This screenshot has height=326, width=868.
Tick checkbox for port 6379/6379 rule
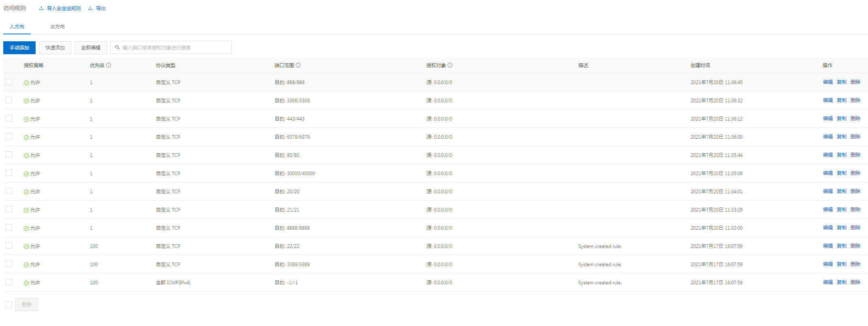tap(9, 136)
